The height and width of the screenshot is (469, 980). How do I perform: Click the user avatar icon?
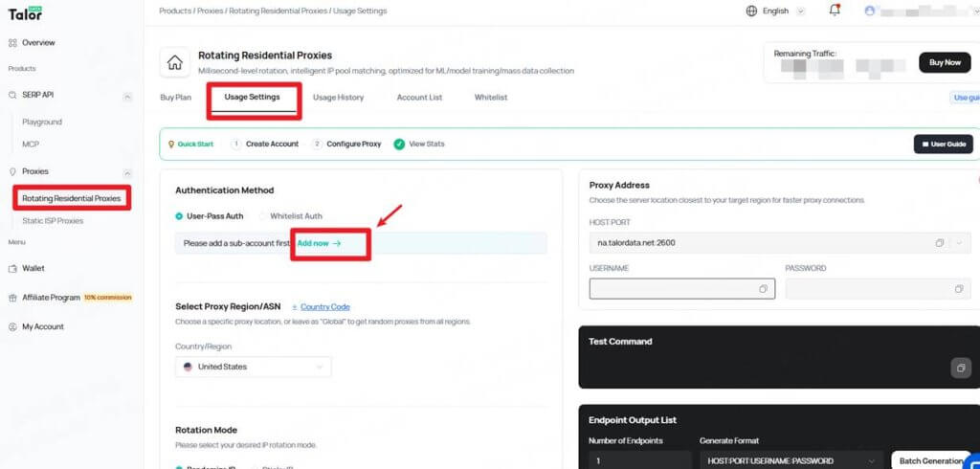click(869, 11)
